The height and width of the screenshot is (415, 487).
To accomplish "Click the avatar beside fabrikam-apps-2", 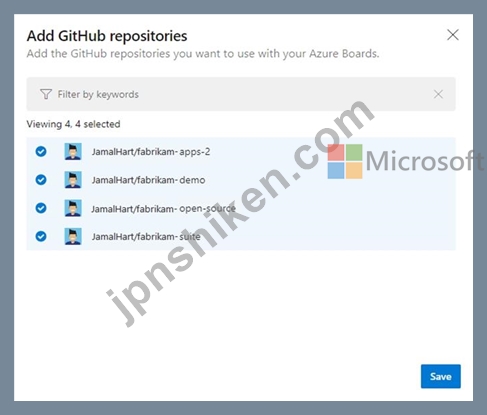I will pyautogui.click(x=73, y=152).
